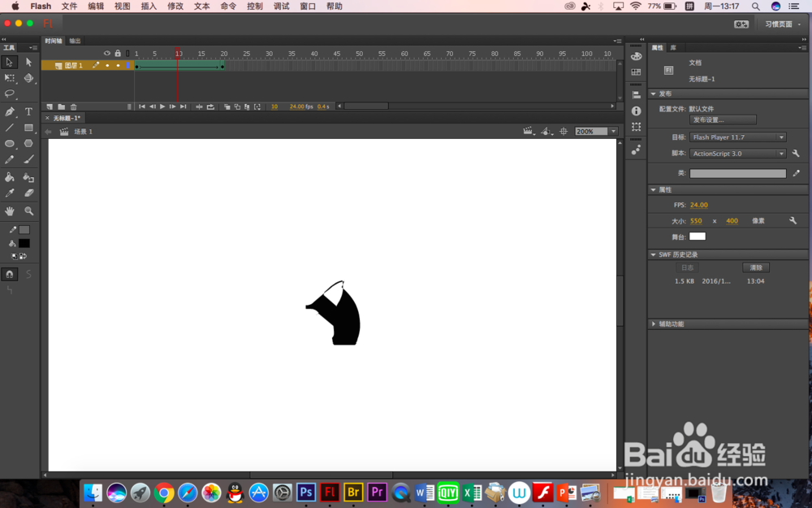Toggle the Loop playback button

(x=211, y=106)
